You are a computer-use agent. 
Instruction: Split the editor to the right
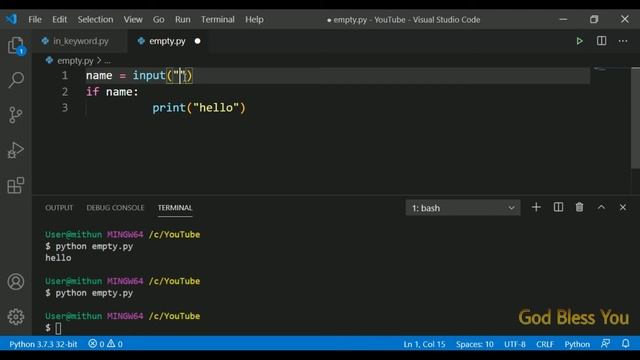tap(601, 41)
